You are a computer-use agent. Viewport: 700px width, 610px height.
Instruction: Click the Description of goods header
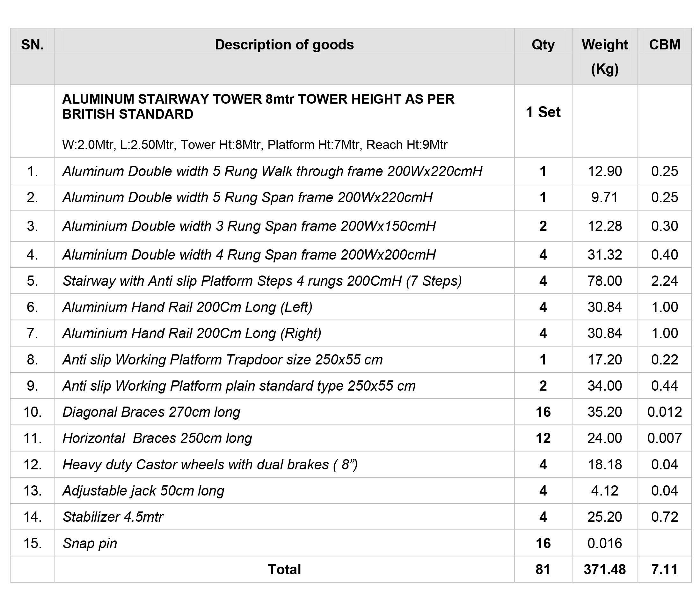click(x=284, y=45)
